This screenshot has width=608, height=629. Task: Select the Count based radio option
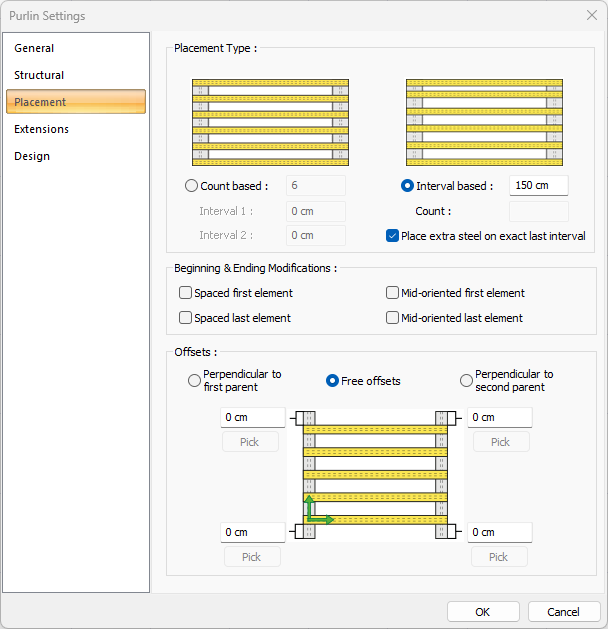pyautogui.click(x=192, y=186)
